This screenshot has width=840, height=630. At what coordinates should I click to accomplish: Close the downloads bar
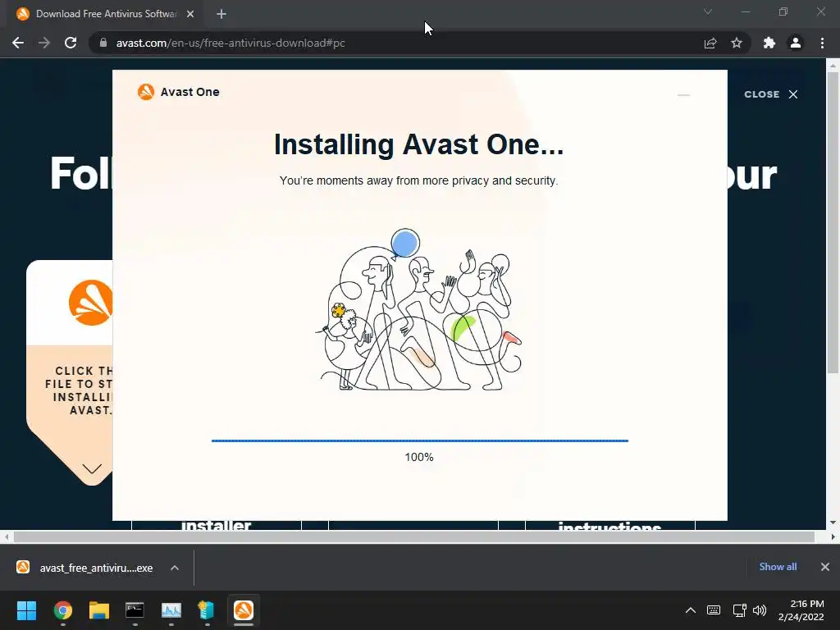pyautogui.click(x=825, y=567)
